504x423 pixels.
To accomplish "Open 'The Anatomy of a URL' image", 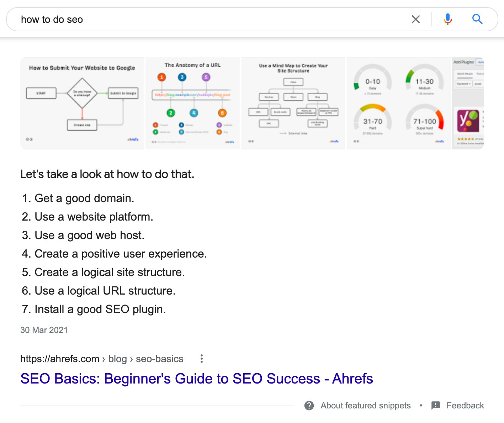I will (192, 103).
